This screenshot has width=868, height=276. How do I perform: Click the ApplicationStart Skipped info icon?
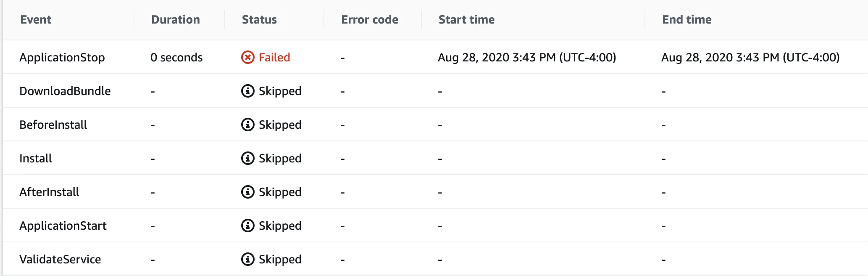coord(247,226)
